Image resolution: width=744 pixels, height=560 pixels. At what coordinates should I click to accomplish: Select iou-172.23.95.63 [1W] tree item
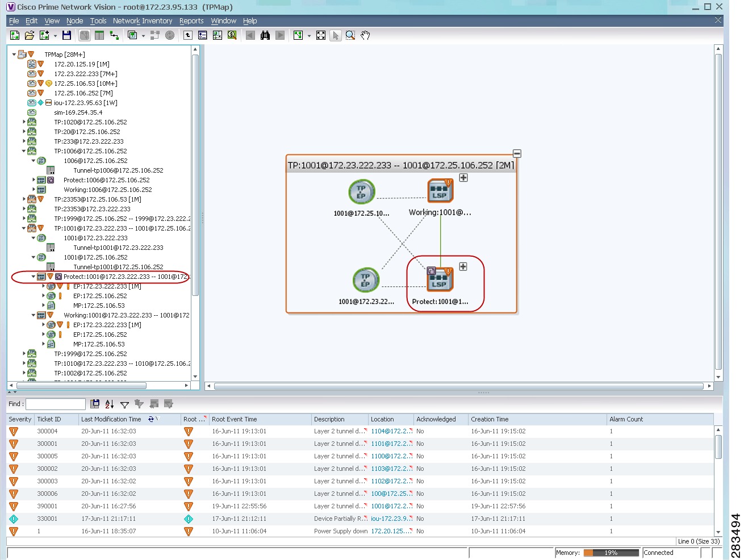point(86,103)
